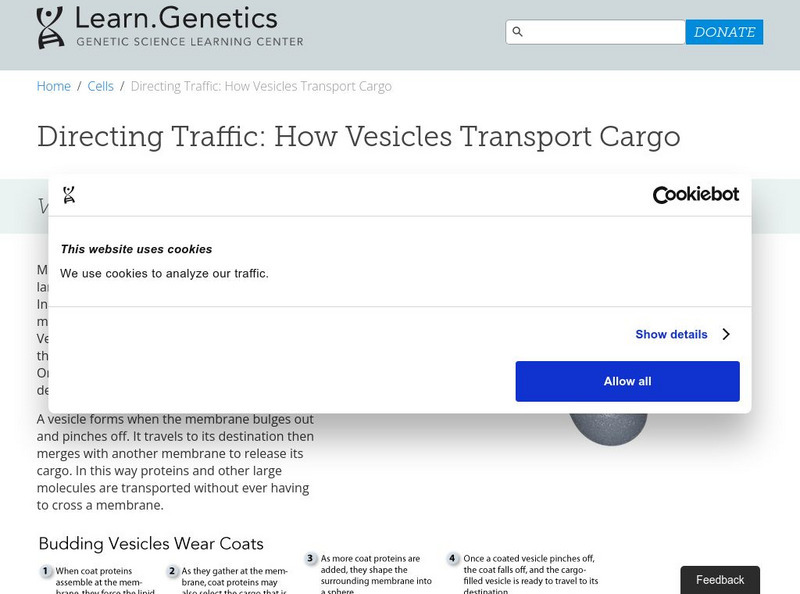
Task: Go to Home in the breadcrumb
Action: pyautogui.click(x=54, y=86)
